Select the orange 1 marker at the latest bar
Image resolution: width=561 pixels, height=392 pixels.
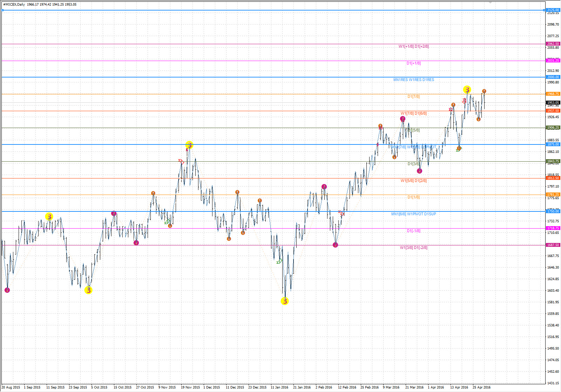(x=484, y=91)
